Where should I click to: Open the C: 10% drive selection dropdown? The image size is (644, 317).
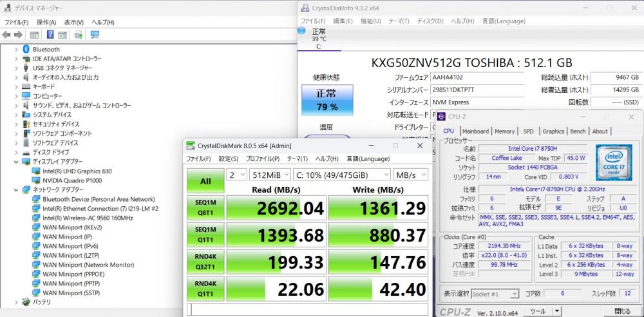[342, 175]
